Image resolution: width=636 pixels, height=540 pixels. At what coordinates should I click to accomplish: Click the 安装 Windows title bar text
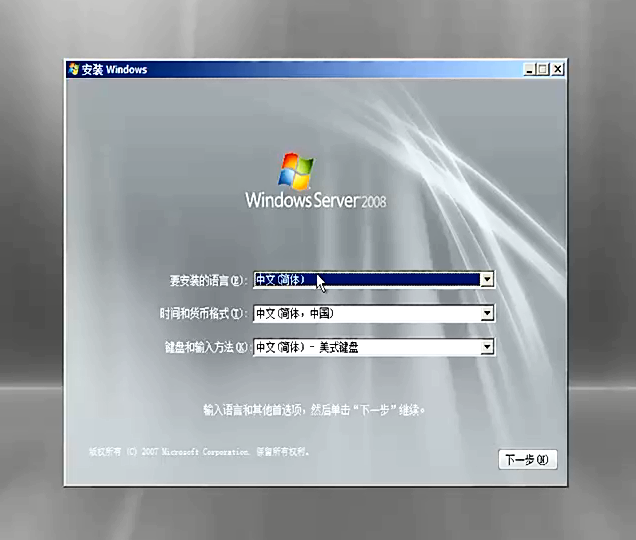pyautogui.click(x=114, y=70)
